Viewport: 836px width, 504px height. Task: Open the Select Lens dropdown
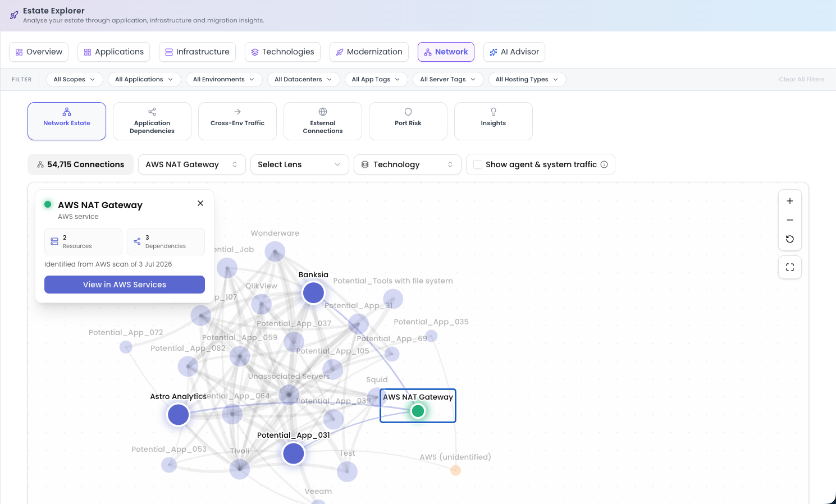(300, 164)
